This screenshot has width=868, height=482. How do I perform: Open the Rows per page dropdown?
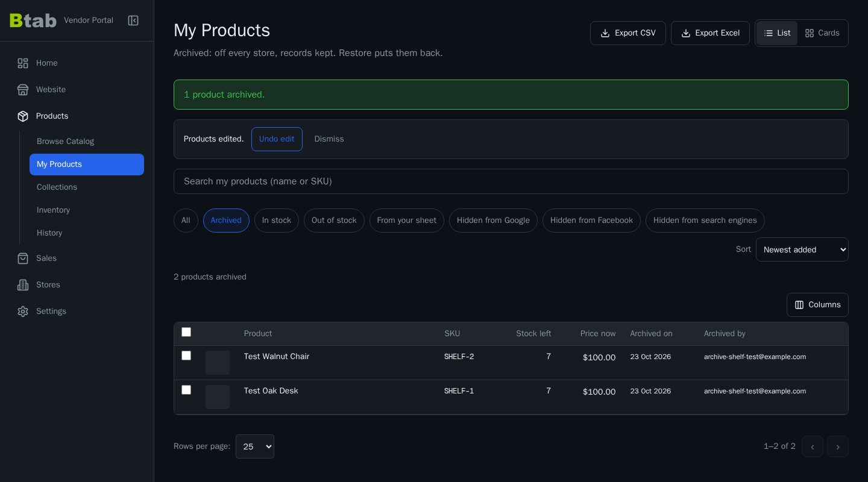coord(255,446)
